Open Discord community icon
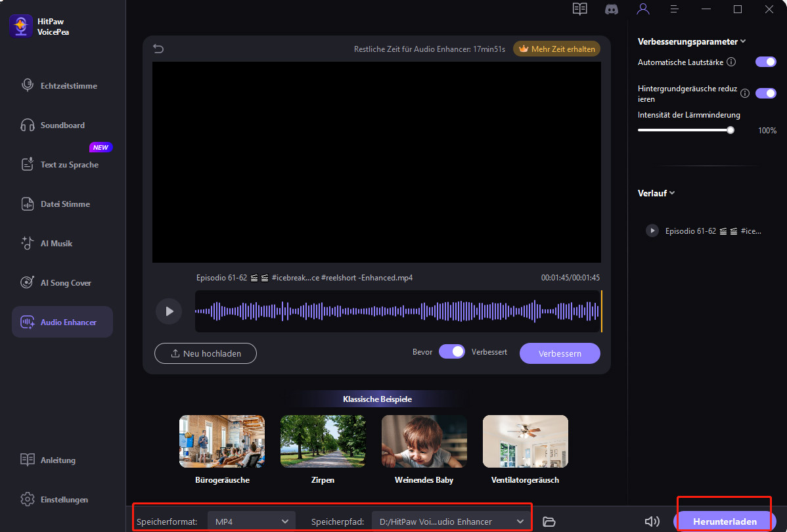Image resolution: width=787 pixels, height=532 pixels. point(612,9)
